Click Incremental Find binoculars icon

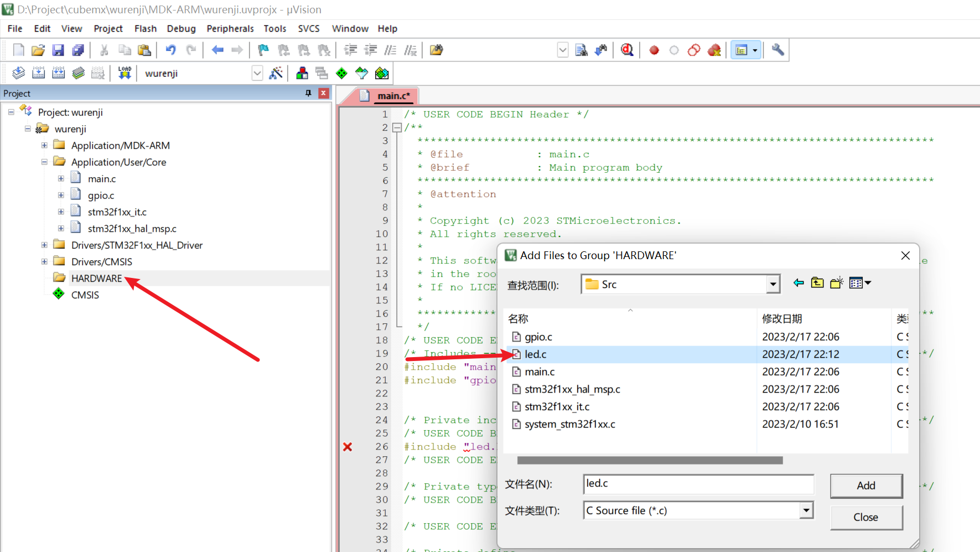point(601,50)
